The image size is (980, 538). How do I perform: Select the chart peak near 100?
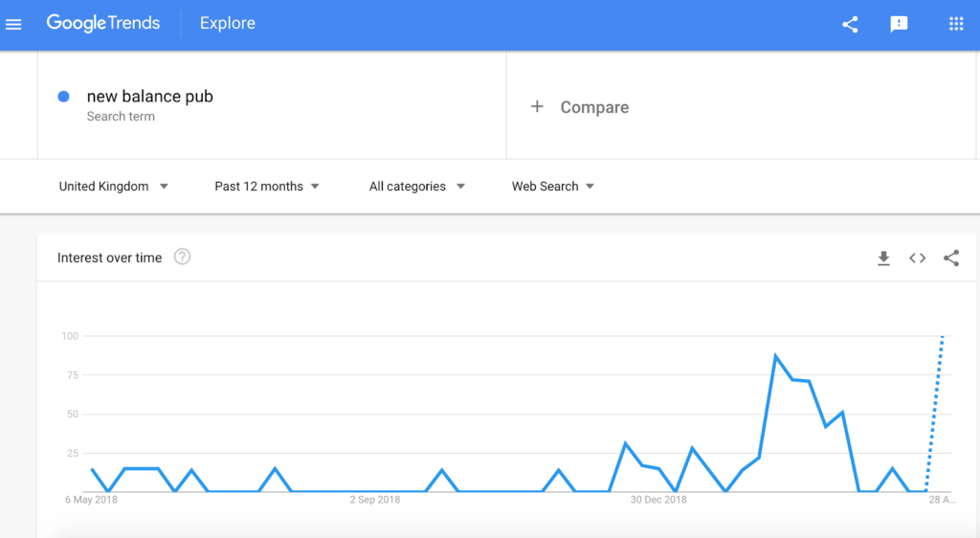943,337
